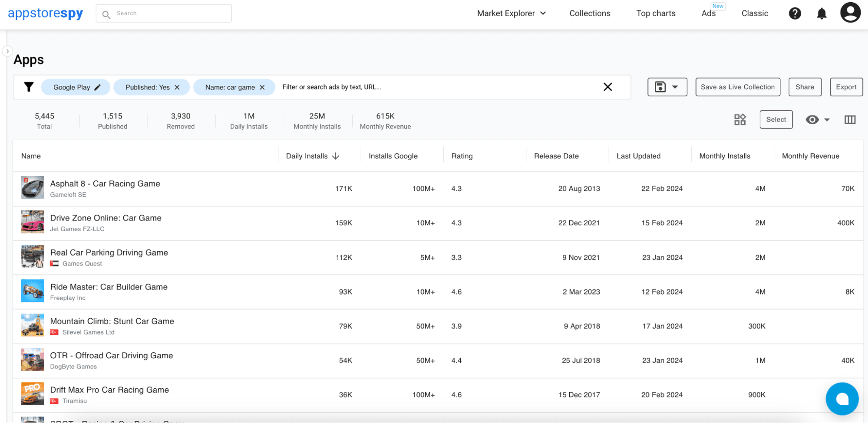Open the Collections menu item

click(590, 13)
